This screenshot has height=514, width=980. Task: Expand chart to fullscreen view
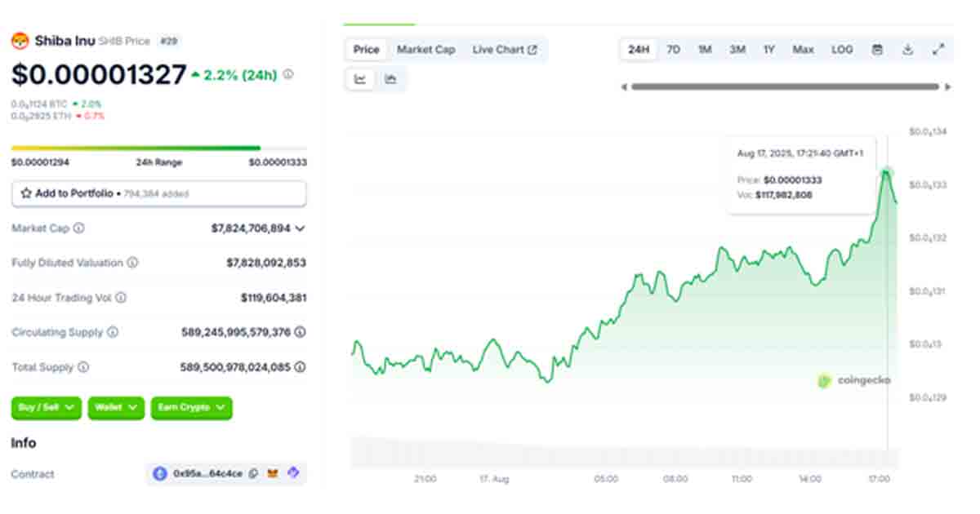(x=938, y=50)
